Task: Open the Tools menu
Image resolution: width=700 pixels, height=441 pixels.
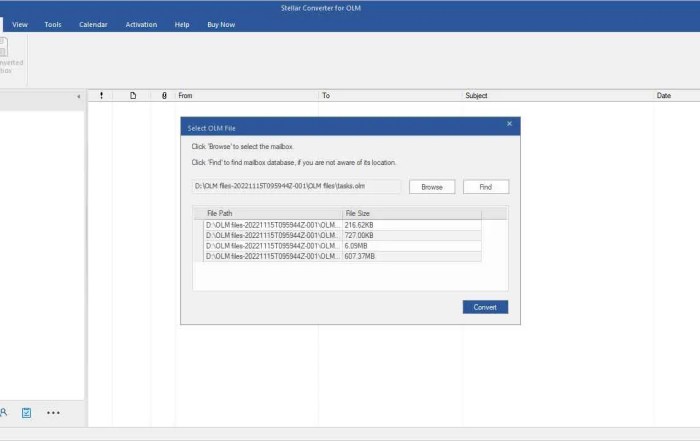Action: 53,25
